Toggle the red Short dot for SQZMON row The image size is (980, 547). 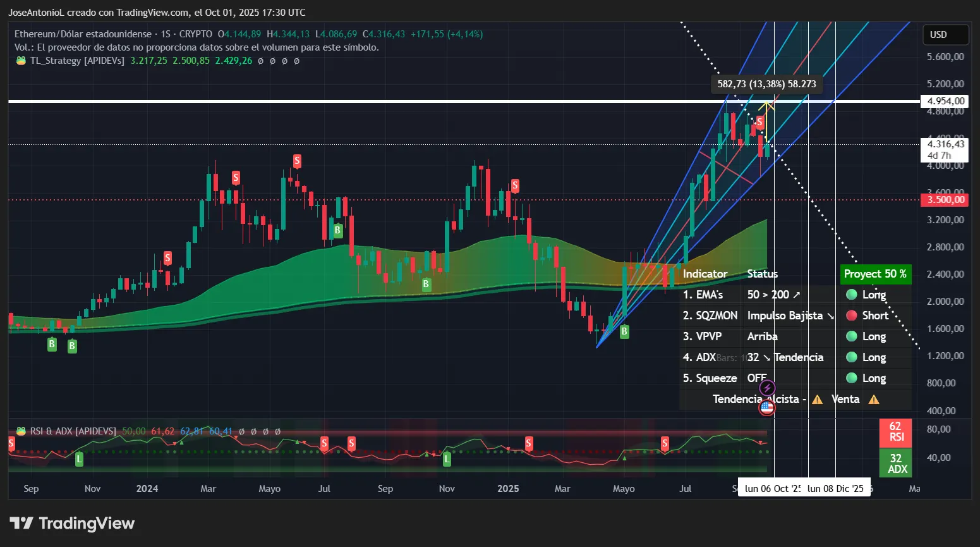coord(852,315)
